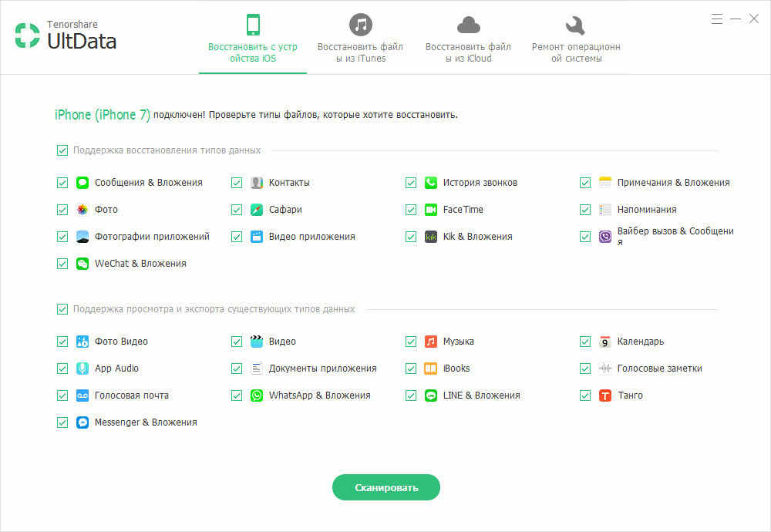The image size is (771, 532).
Task: Toggle the Сообщения & Вложения checkbox
Action: click(62, 183)
